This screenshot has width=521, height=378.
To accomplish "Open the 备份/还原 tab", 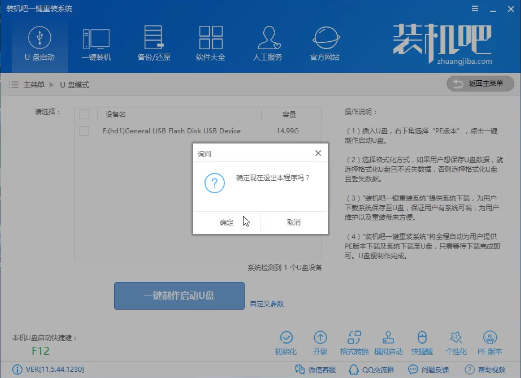I will (x=154, y=44).
